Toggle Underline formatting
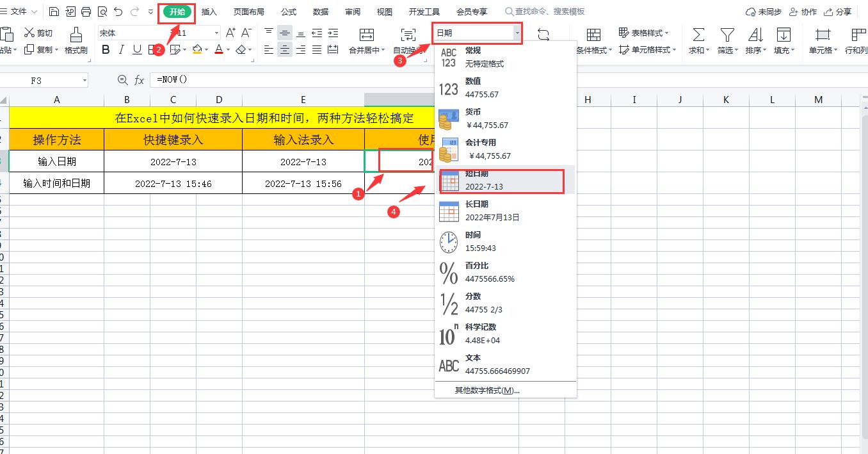The height and width of the screenshot is (454, 868). (137, 49)
